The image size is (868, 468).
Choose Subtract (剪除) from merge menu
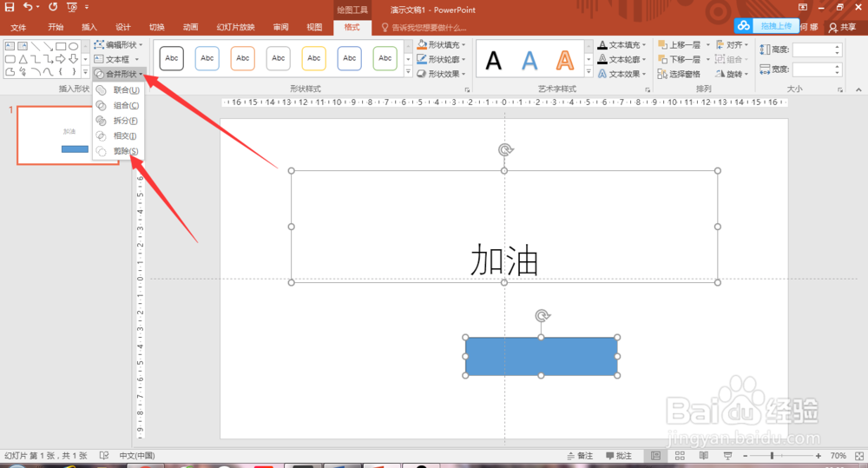click(118, 151)
